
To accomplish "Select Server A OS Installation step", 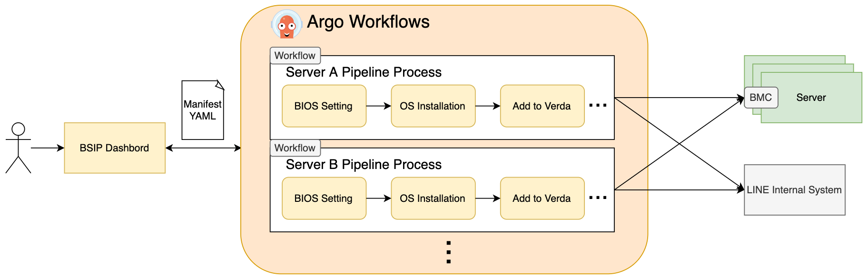I will point(433,106).
